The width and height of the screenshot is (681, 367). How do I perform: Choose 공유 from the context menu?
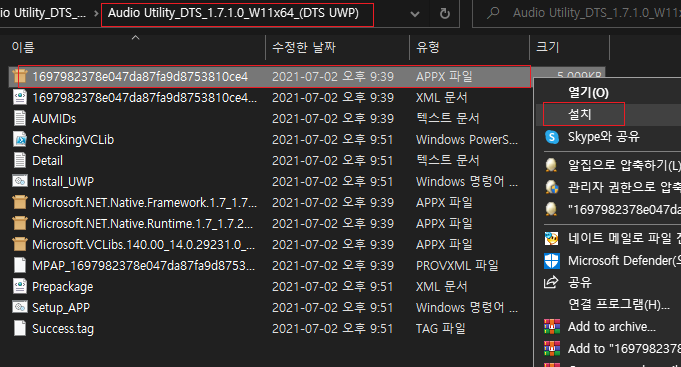click(x=580, y=283)
